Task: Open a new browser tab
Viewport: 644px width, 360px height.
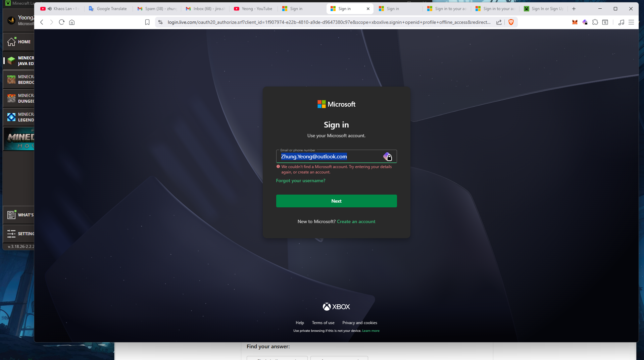Action: click(574, 8)
